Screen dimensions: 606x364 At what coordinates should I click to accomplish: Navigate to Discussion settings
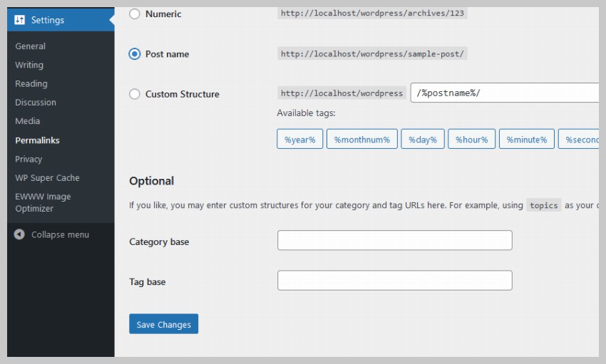[36, 103]
